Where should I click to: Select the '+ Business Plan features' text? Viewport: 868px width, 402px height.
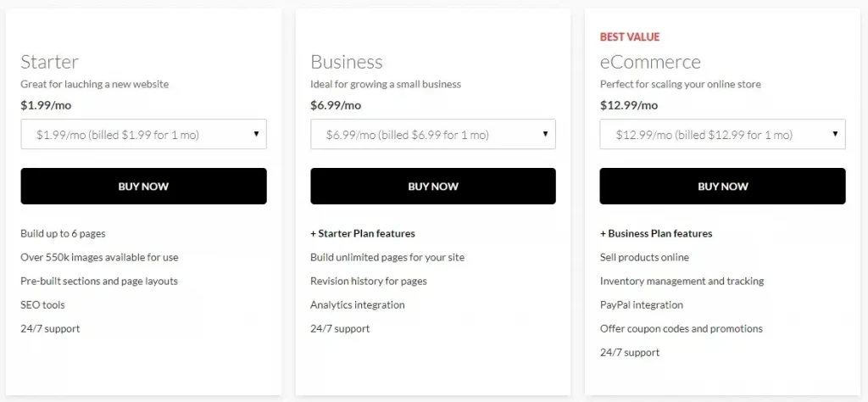click(x=656, y=233)
